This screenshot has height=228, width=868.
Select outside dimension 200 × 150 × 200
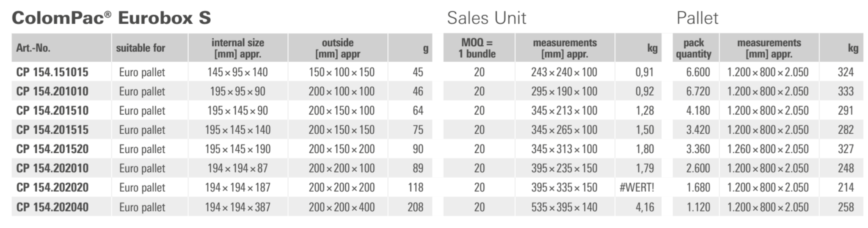click(x=341, y=149)
